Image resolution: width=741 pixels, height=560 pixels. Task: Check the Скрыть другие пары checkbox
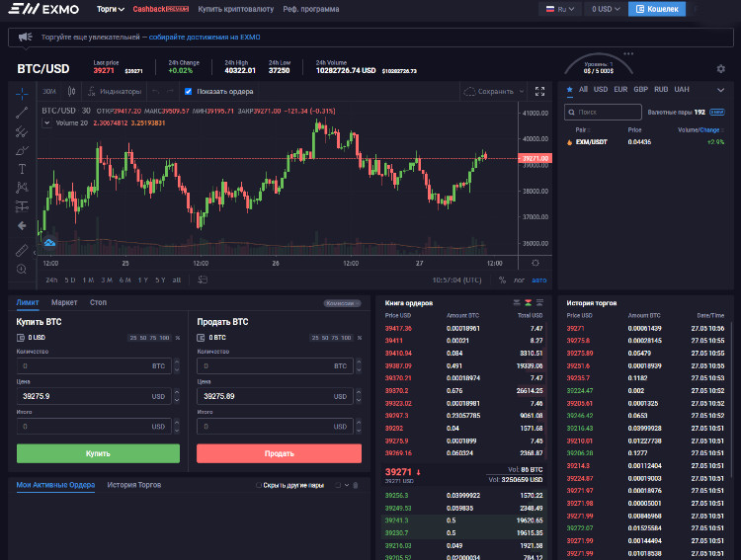pos(259,486)
